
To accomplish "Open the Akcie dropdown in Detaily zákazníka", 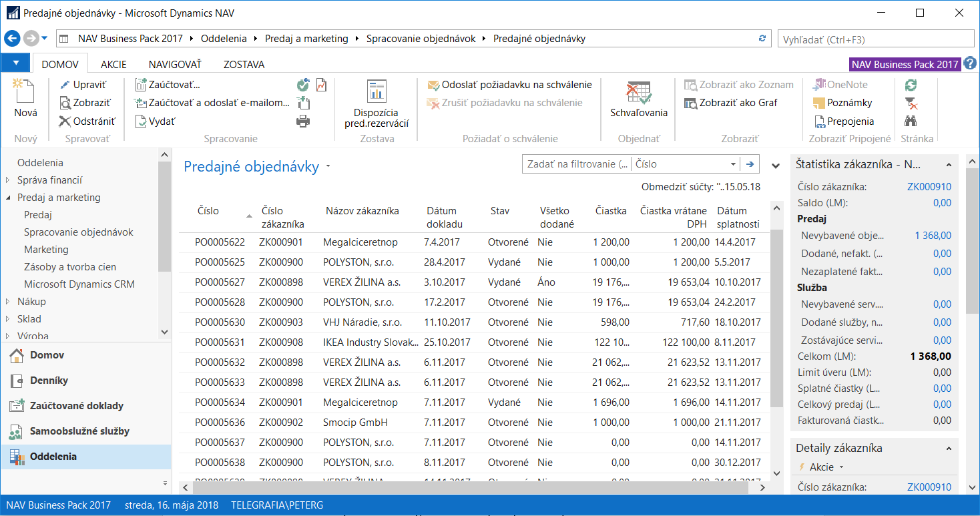I will (x=826, y=467).
